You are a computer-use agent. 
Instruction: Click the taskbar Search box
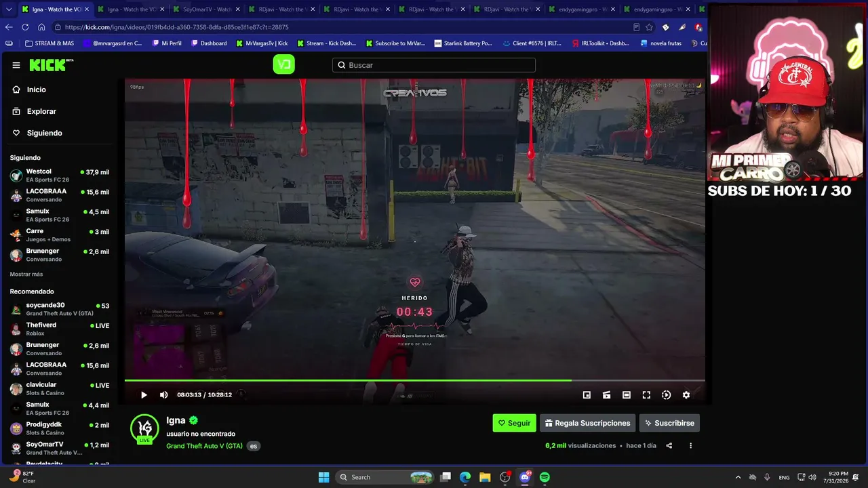click(x=384, y=477)
